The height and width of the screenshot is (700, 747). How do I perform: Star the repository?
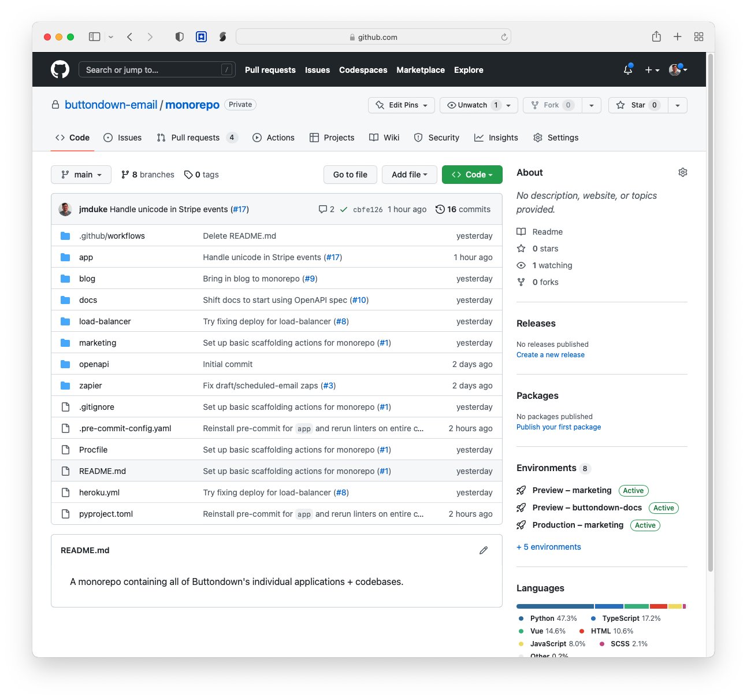[x=638, y=105]
